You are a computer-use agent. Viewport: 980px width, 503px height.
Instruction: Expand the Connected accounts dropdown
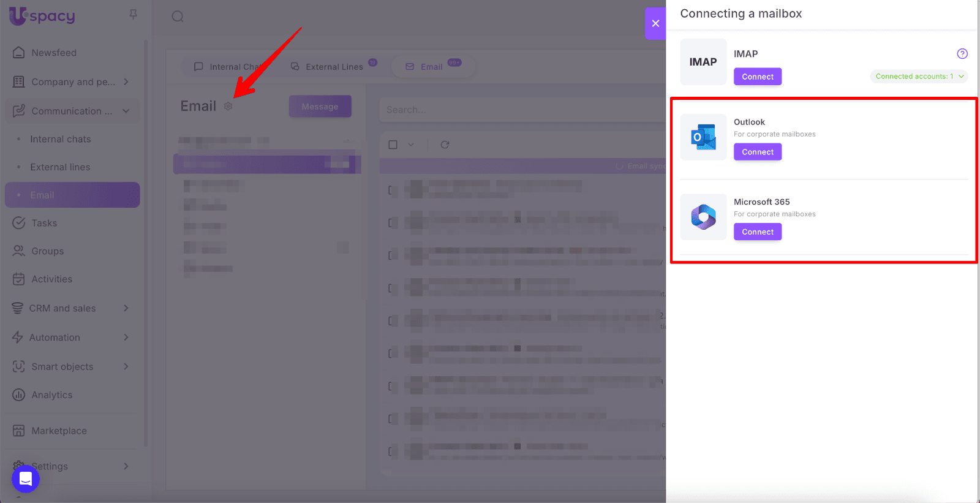point(919,77)
